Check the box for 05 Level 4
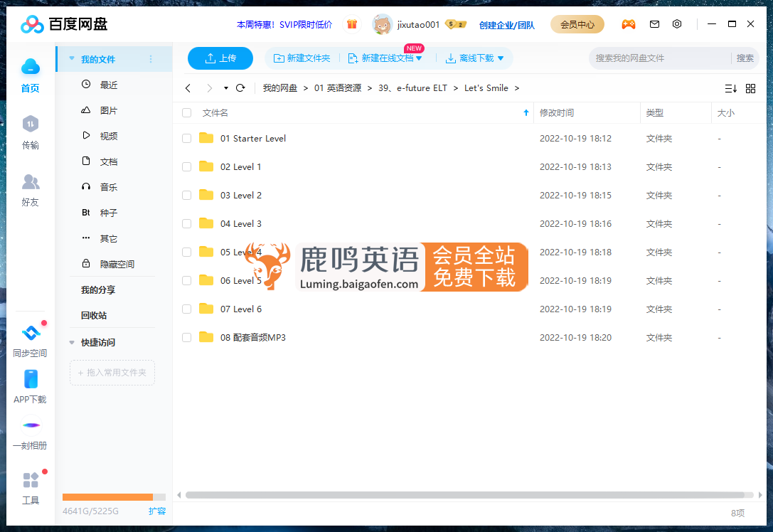773x532 pixels. (187, 252)
